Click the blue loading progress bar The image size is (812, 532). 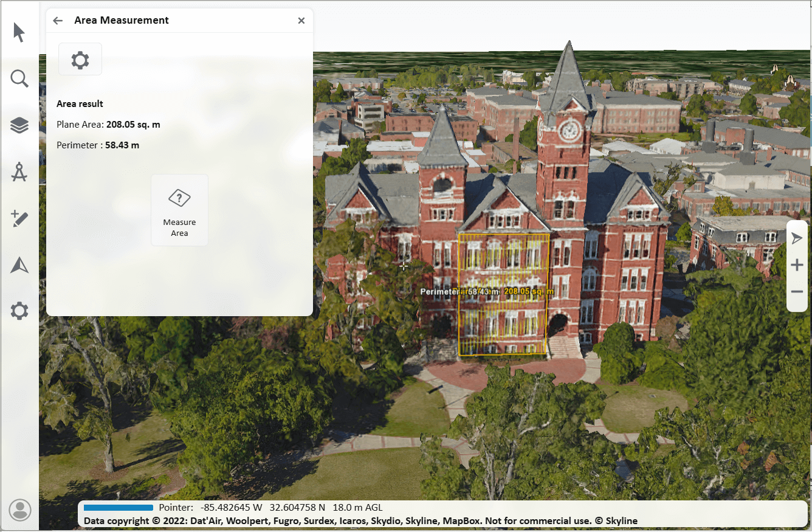coord(119,508)
